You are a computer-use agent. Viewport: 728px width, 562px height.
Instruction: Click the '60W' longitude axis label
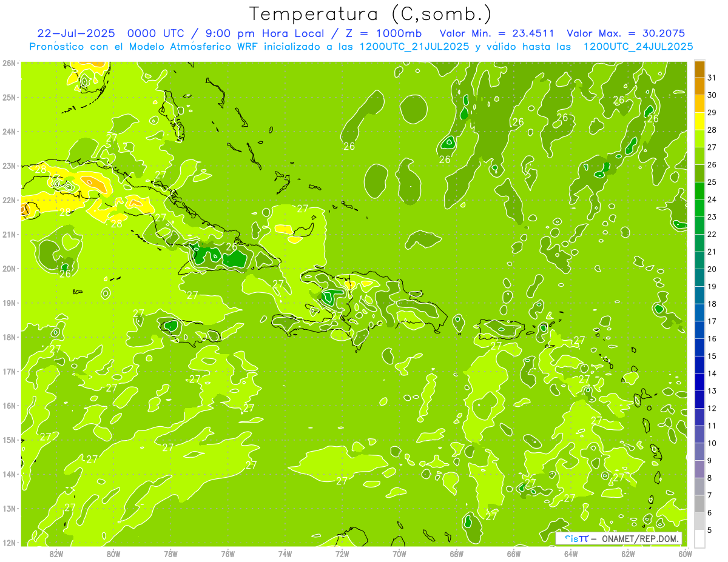[x=685, y=554]
